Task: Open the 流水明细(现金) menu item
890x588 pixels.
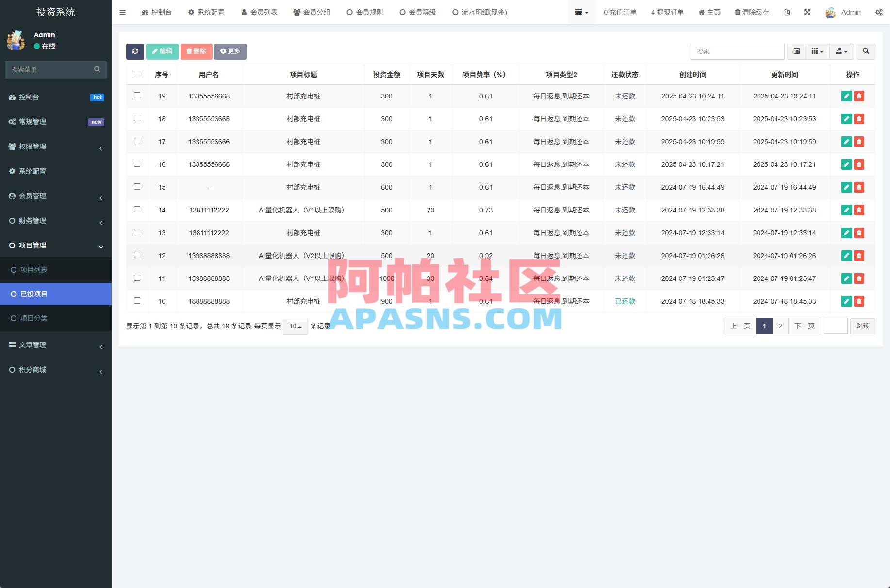Action: (x=479, y=12)
